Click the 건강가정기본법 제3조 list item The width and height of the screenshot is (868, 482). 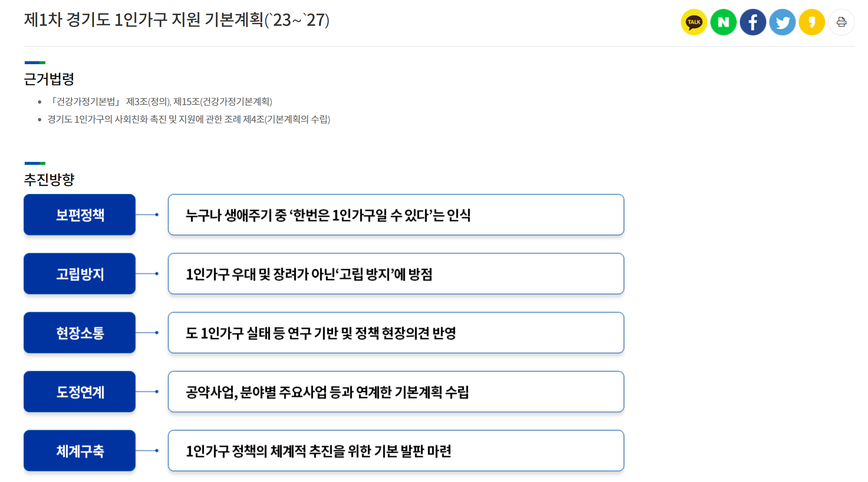point(161,101)
